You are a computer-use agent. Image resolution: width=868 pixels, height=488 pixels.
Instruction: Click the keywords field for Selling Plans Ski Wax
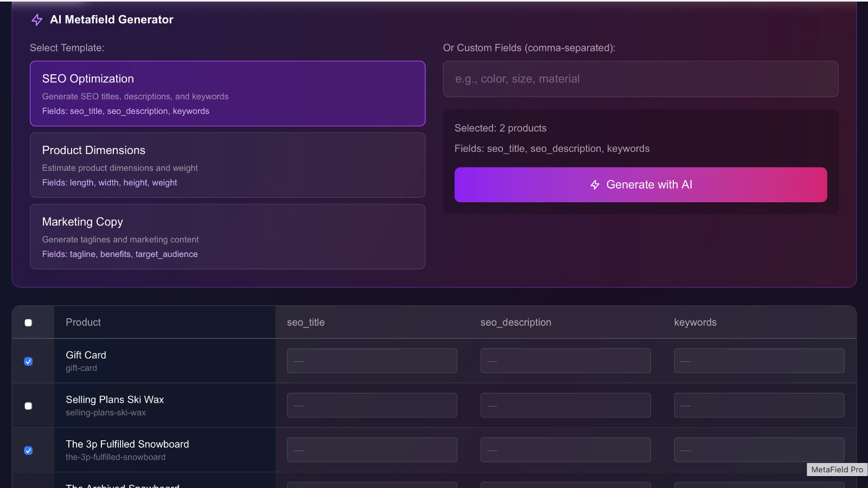pos(759,405)
